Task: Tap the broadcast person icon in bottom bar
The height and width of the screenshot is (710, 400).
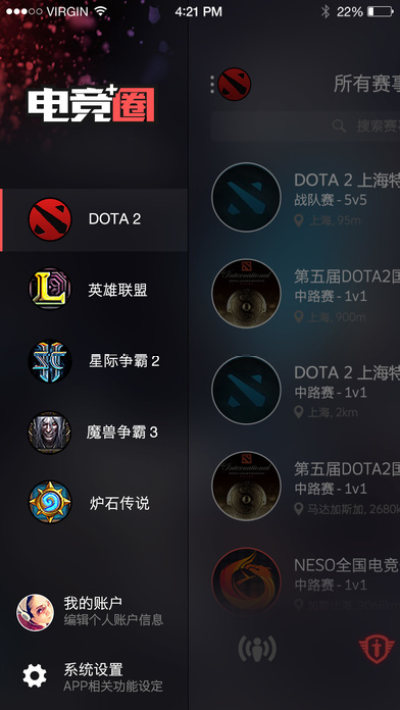Action: click(x=257, y=649)
